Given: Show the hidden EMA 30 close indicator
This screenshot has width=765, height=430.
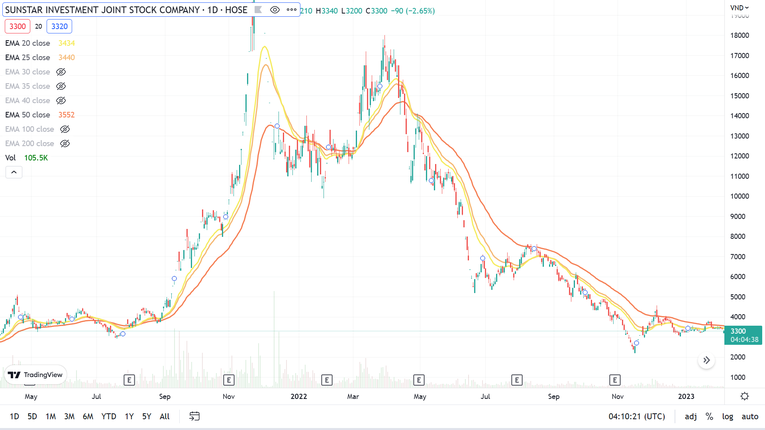Looking at the screenshot, I should pos(61,72).
